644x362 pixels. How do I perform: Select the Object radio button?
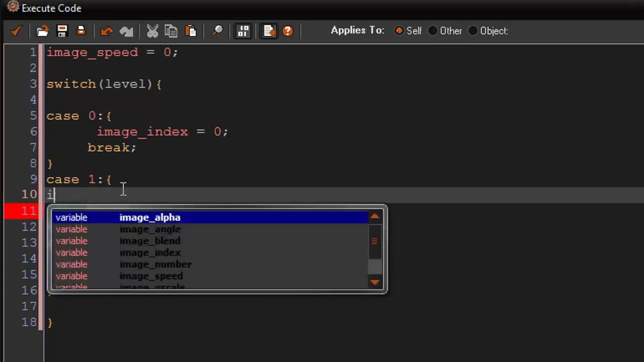click(x=472, y=31)
